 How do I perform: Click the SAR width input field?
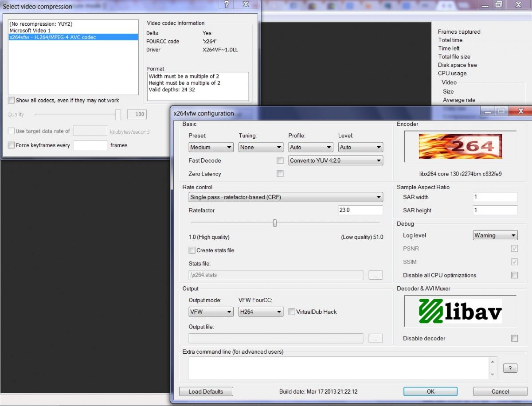[x=495, y=197]
